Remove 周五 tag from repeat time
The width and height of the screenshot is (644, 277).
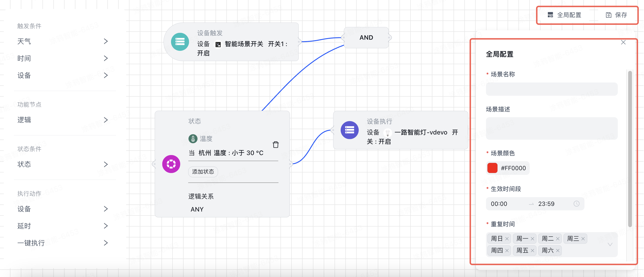[532, 251]
